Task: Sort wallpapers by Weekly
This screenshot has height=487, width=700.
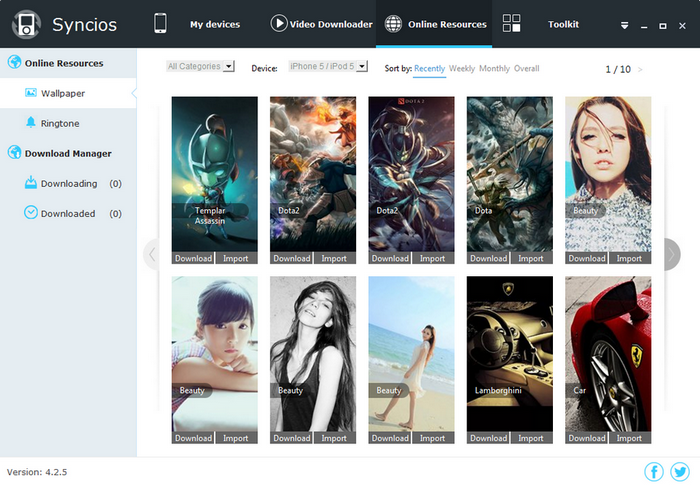Action: [x=462, y=68]
